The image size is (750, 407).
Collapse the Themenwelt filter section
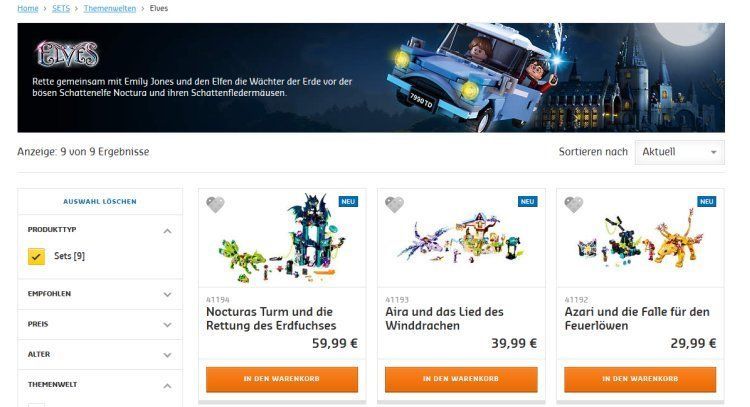[167, 385]
